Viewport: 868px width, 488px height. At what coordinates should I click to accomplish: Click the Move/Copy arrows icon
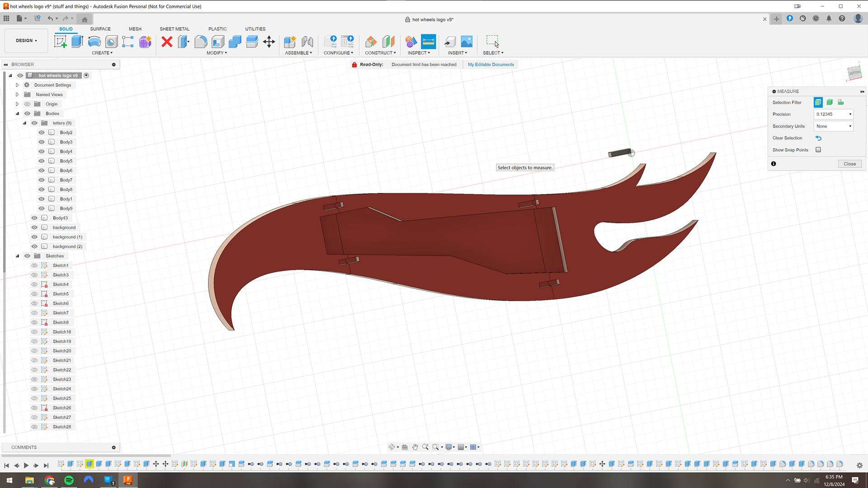tap(269, 42)
